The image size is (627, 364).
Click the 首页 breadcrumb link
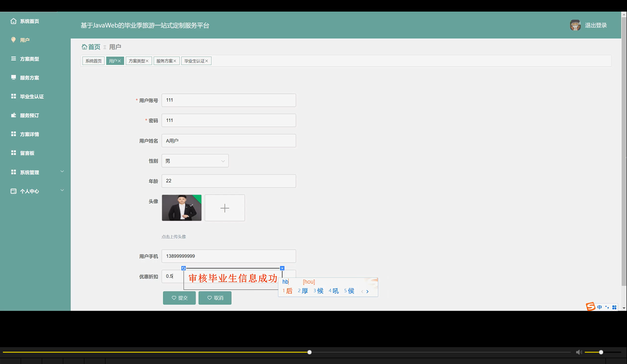(94, 47)
